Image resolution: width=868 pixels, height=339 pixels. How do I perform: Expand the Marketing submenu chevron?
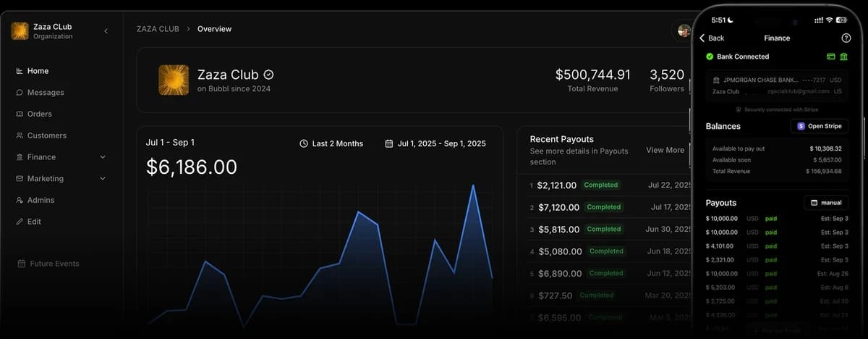pos(102,178)
